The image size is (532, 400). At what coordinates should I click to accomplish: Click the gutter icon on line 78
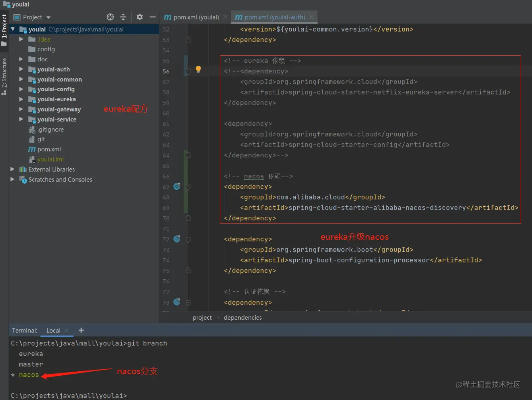pos(177,302)
